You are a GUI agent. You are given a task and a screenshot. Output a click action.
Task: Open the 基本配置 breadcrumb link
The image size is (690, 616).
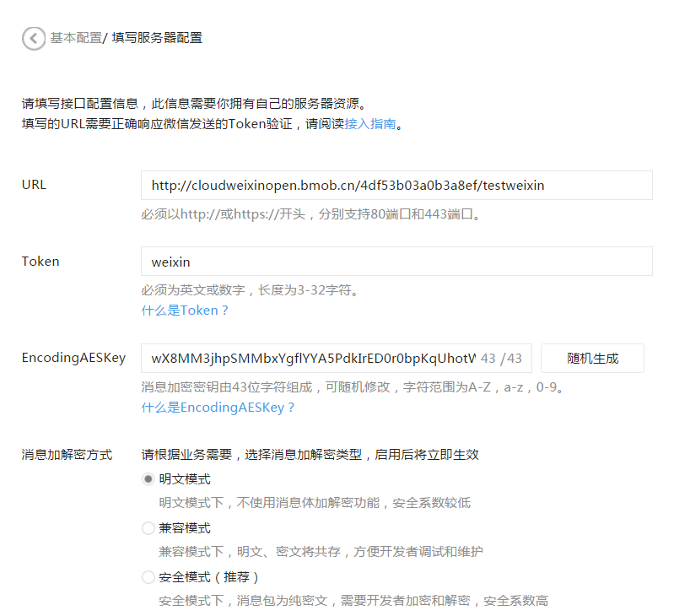point(75,38)
